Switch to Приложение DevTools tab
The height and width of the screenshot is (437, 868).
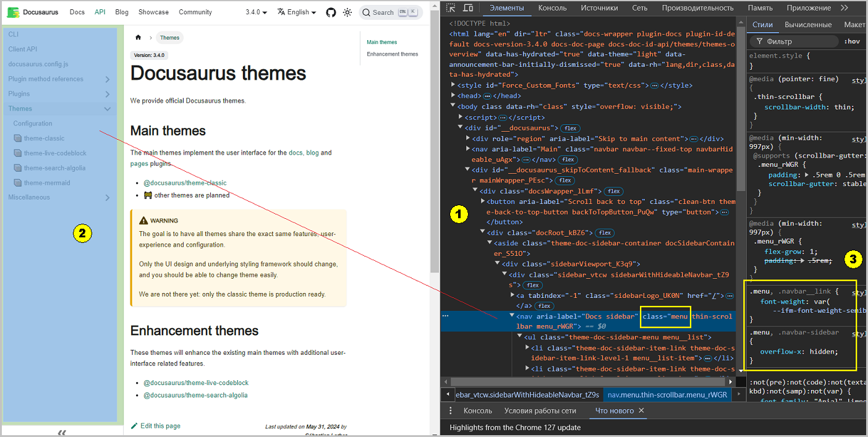pos(809,8)
